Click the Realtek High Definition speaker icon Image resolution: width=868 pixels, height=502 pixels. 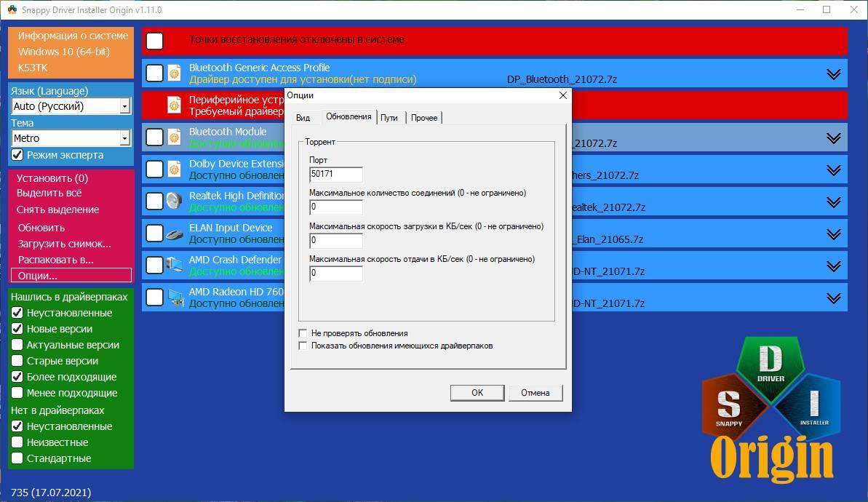[175, 202]
